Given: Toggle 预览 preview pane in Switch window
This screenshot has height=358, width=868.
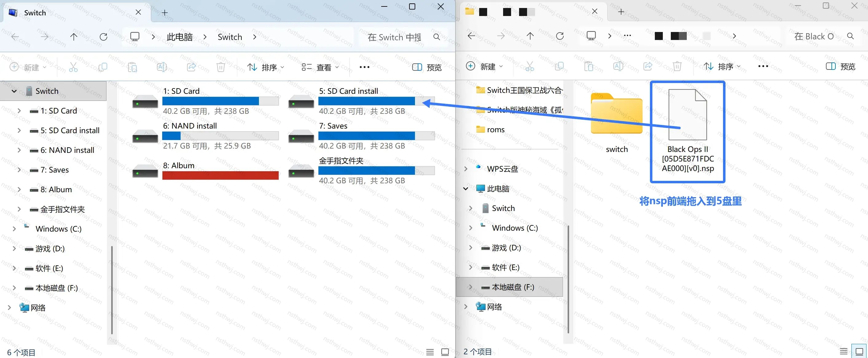Looking at the screenshot, I should click(x=427, y=67).
